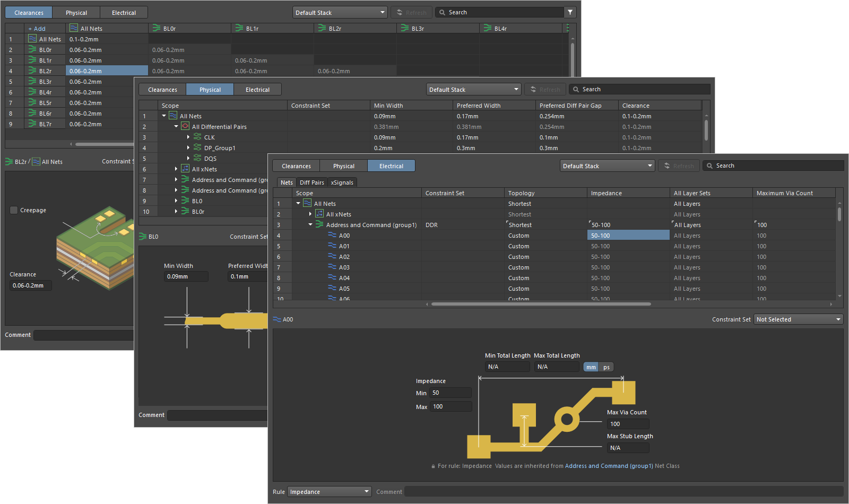This screenshot has height=504, width=849.
Task: Click the xSignals icon next to All xNets
Action: [x=319, y=214]
